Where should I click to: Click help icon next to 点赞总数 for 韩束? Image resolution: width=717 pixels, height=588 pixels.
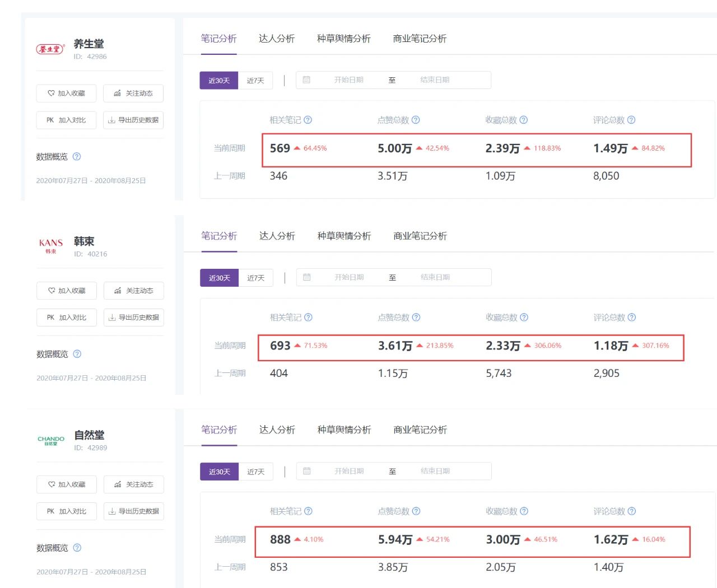coord(416,318)
